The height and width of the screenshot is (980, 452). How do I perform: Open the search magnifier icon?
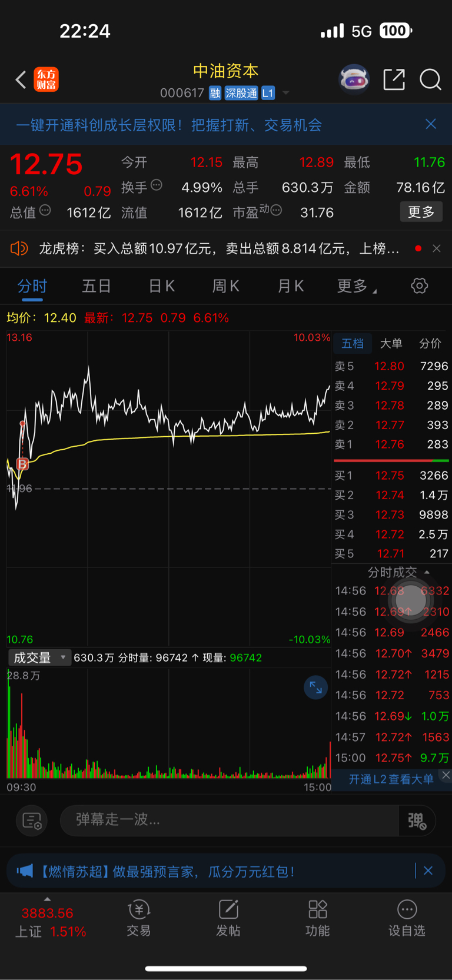(x=430, y=79)
